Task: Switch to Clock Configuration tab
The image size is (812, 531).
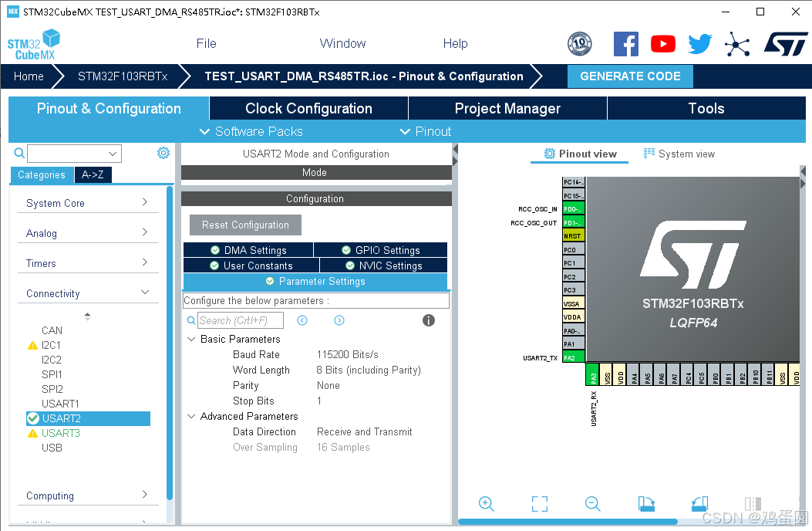Action: [308, 108]
